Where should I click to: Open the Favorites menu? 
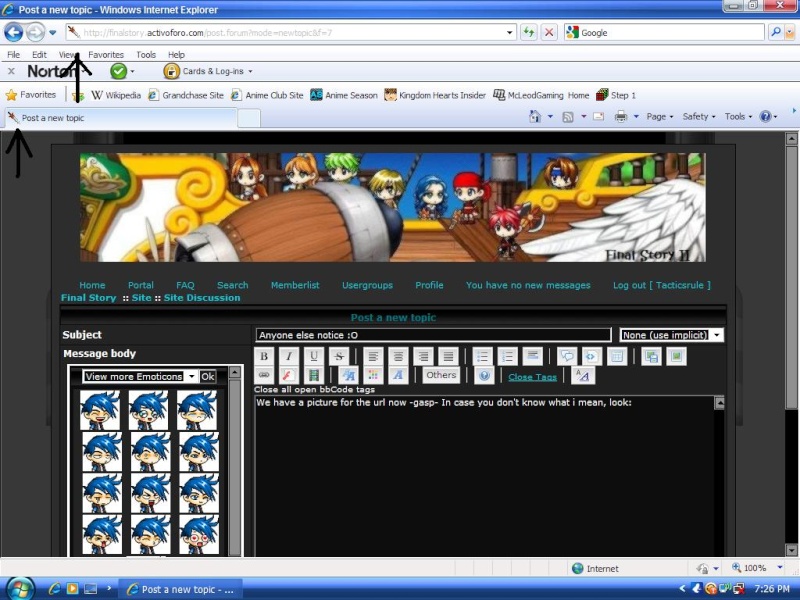106,55
